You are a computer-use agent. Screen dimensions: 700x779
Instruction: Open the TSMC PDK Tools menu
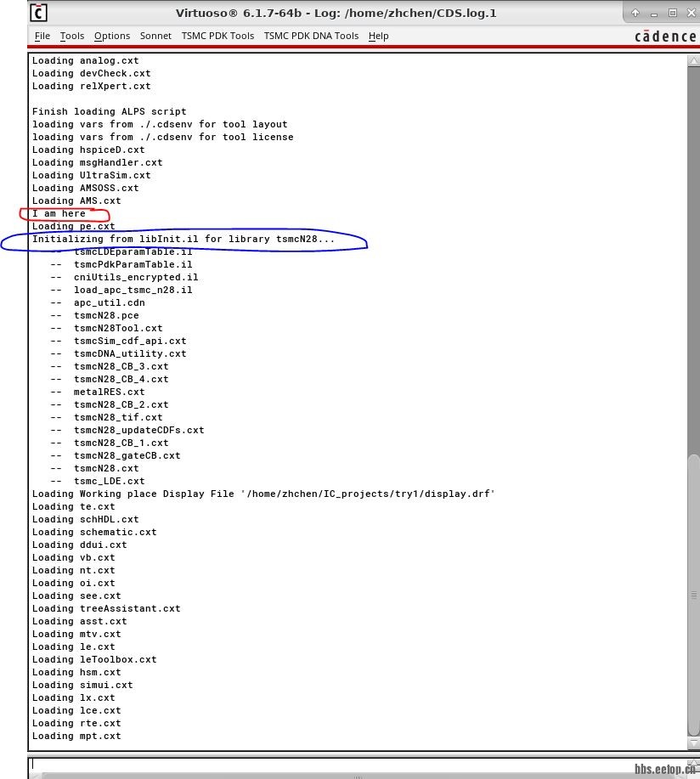217,36
